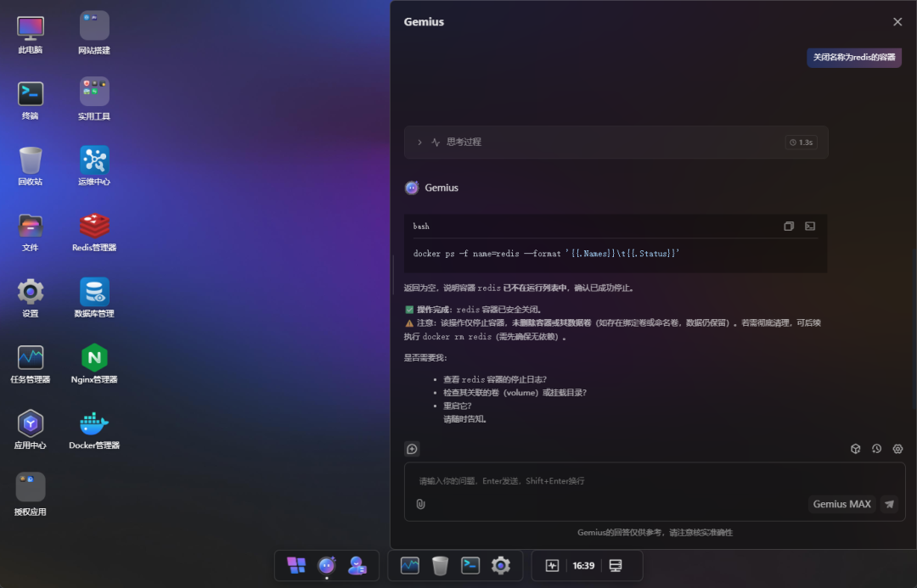Copy the bash code block
Image resolution: width=917 pixels, height=588 pixels.
click(x=789, y=227)
